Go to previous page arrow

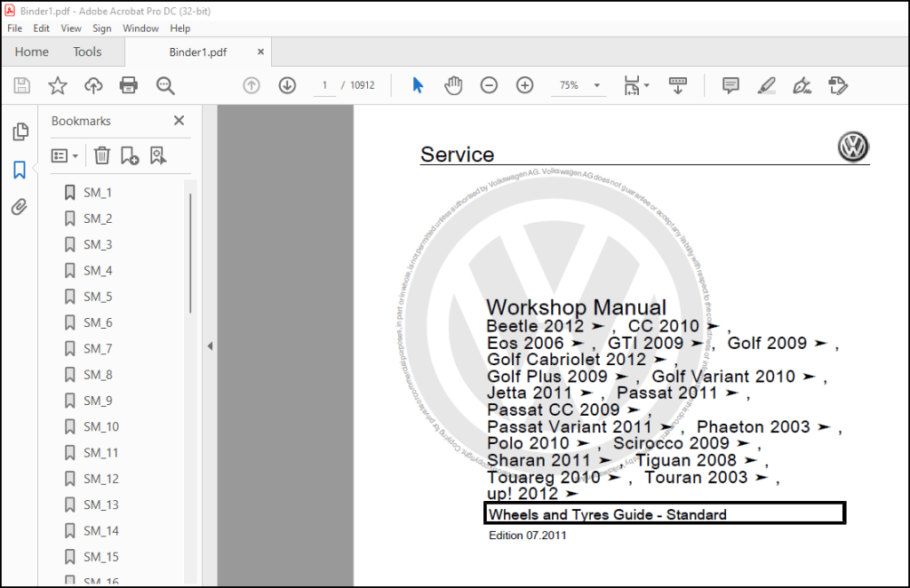251,86
